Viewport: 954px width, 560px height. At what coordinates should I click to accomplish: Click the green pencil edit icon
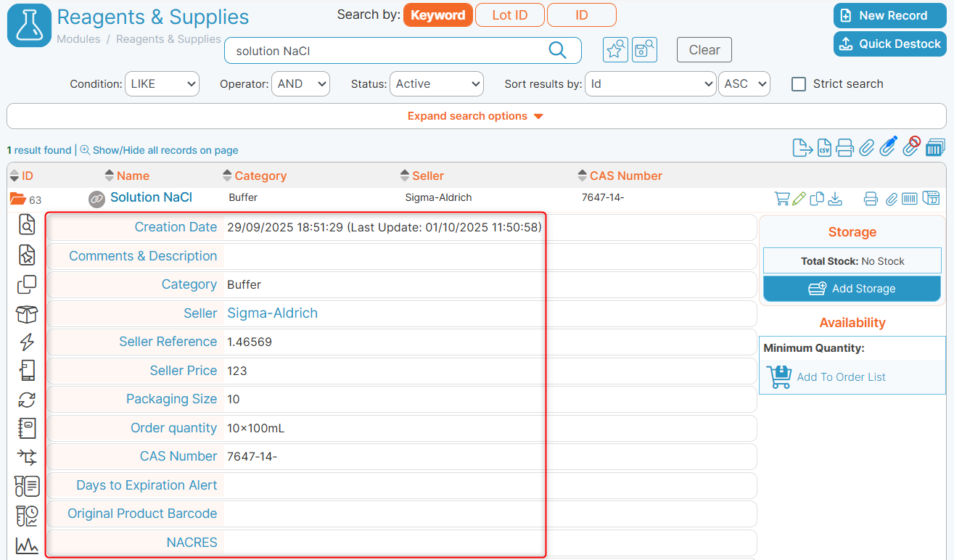pos(799,198)
